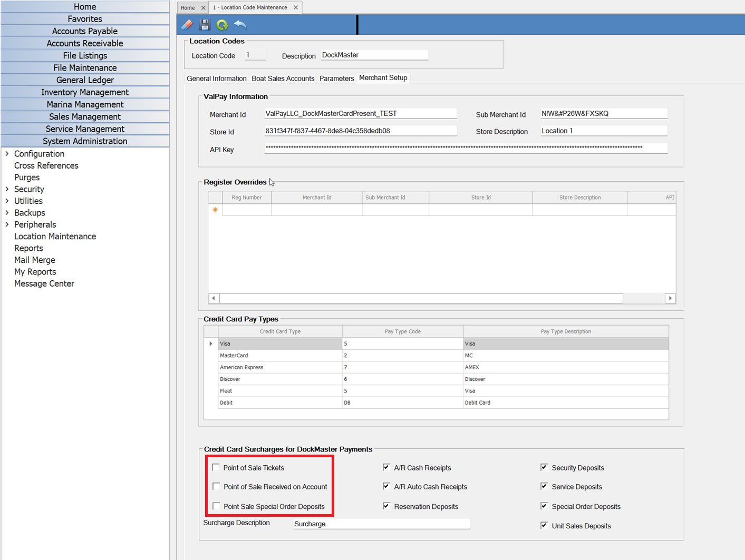This screenshot has height=560, width=745.
Task: Close the Location Code Maintenance tab
Action: click(296, 7)
